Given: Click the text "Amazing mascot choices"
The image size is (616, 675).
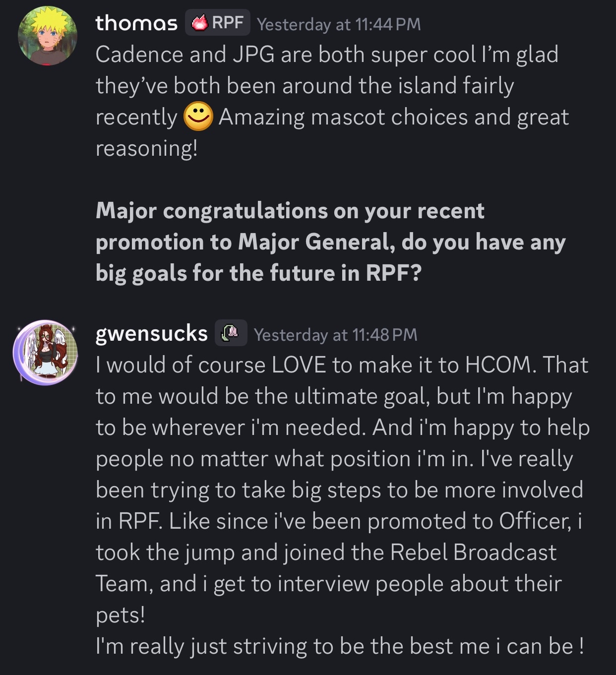Looking at the screenshot, I should [x=343, y=118].
